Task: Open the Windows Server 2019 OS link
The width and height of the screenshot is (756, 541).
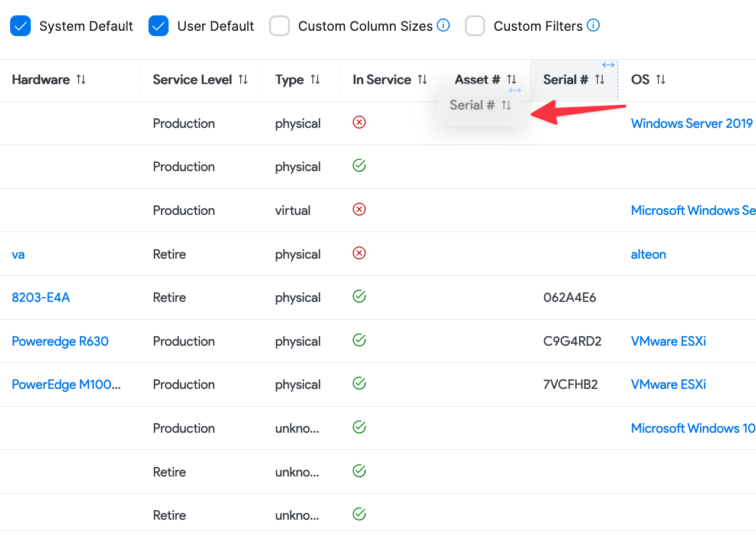Action: [692, 124]
